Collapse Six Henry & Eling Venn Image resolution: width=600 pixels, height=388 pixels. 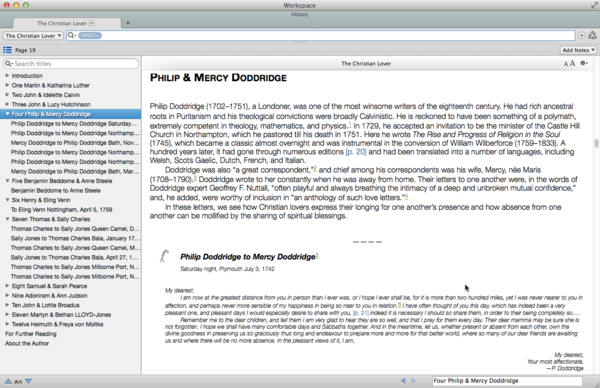(7, 200)
